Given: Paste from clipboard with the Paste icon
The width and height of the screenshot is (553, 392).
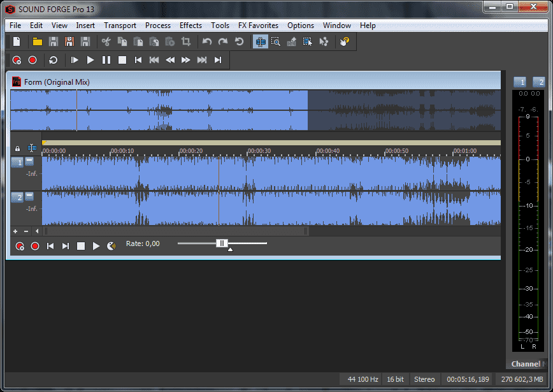Looking at the screenshot, I should tap(138, 41).
